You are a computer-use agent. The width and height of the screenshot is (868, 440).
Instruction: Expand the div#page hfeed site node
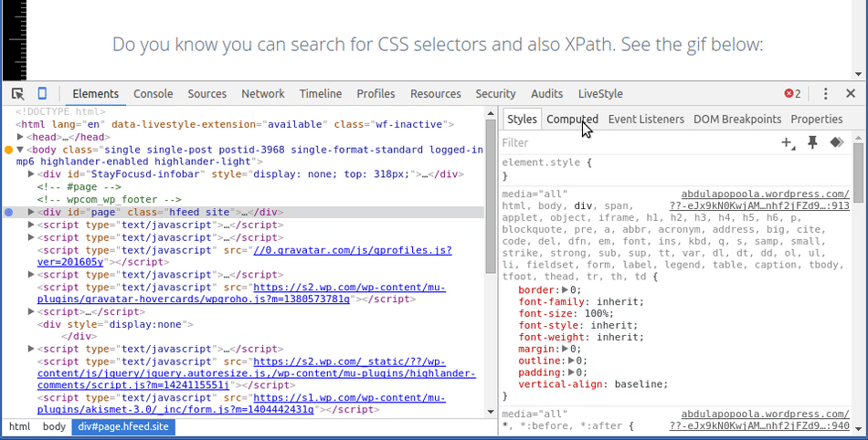click(32, 212)
